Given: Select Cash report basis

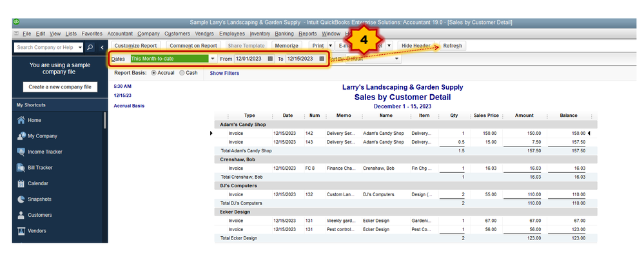Looking at the screenshot, I should (x=182, y=73).
